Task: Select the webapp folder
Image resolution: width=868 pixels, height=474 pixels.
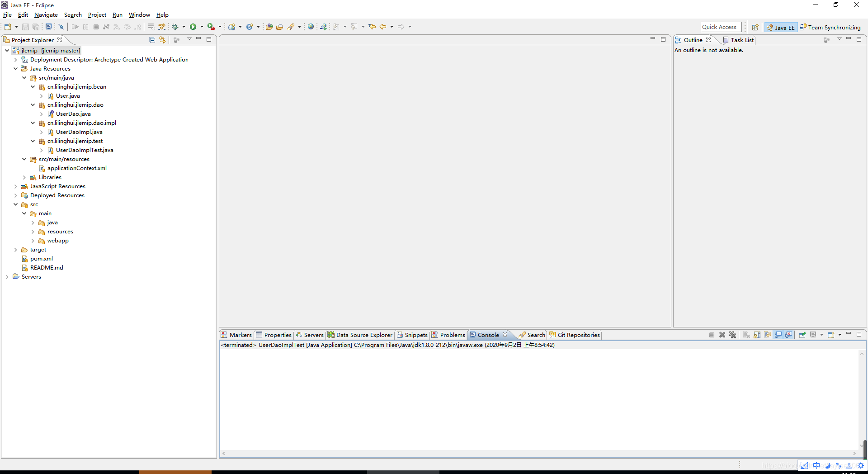Action: pos(53,240)
